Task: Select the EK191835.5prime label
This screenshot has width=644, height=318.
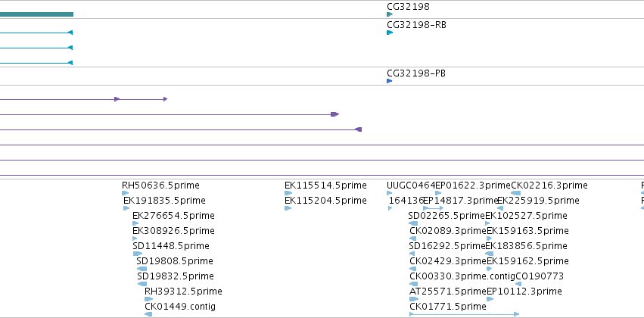Action: pyautogui.click(x=164, y=201)
